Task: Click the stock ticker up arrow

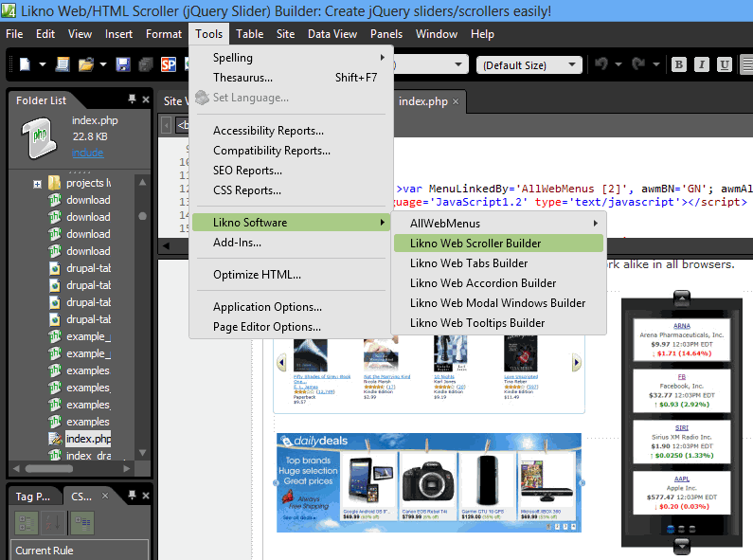Action: [x=682, y=298]
